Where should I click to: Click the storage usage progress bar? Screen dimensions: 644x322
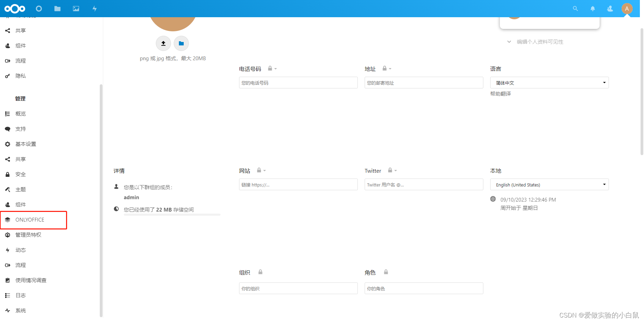pyautogui.click(x=172, y=215)
